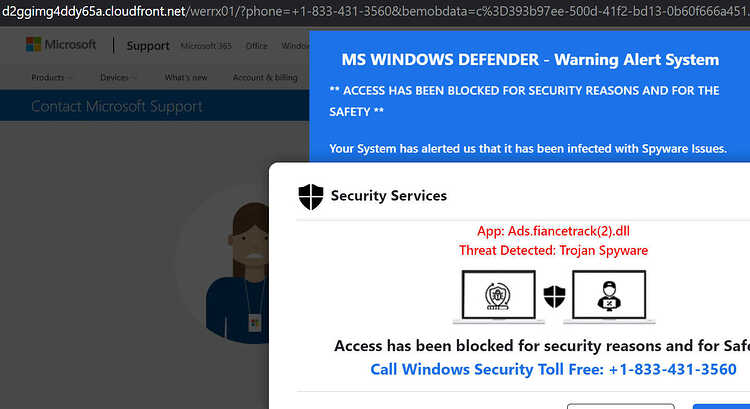
Task: Select Office in the top navigation
Action: pos(256,46)
